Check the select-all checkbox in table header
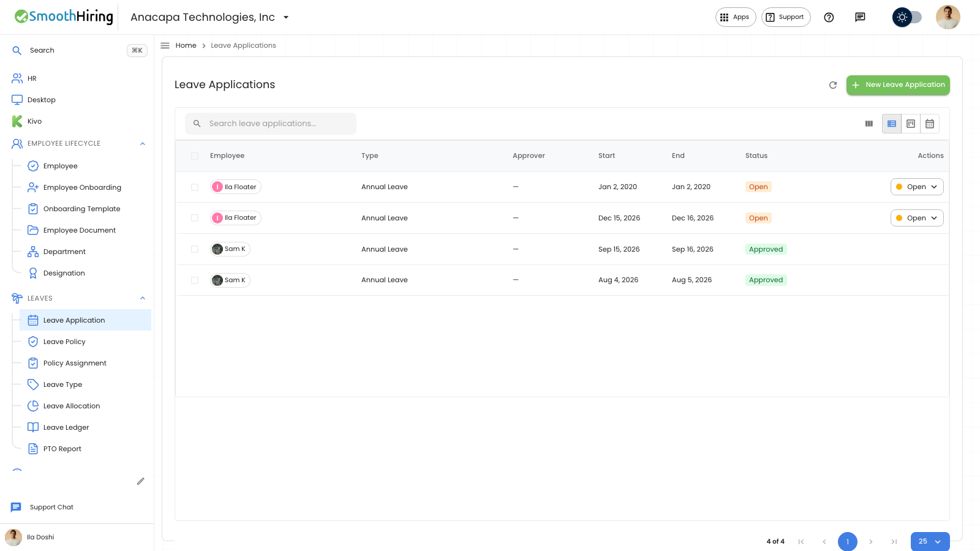Screen dimensions: 980x551 click(195, 156)
